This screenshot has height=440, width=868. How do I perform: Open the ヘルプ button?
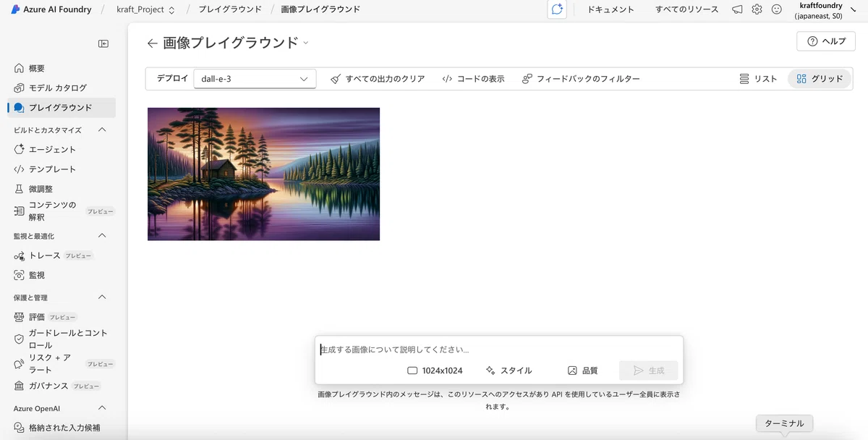coord(825,41)
